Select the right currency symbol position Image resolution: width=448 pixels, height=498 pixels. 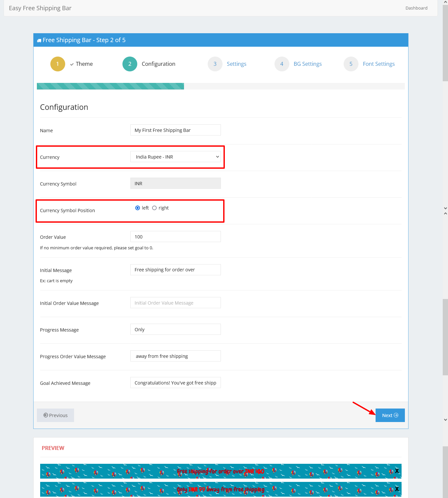(x=154, y=208)
